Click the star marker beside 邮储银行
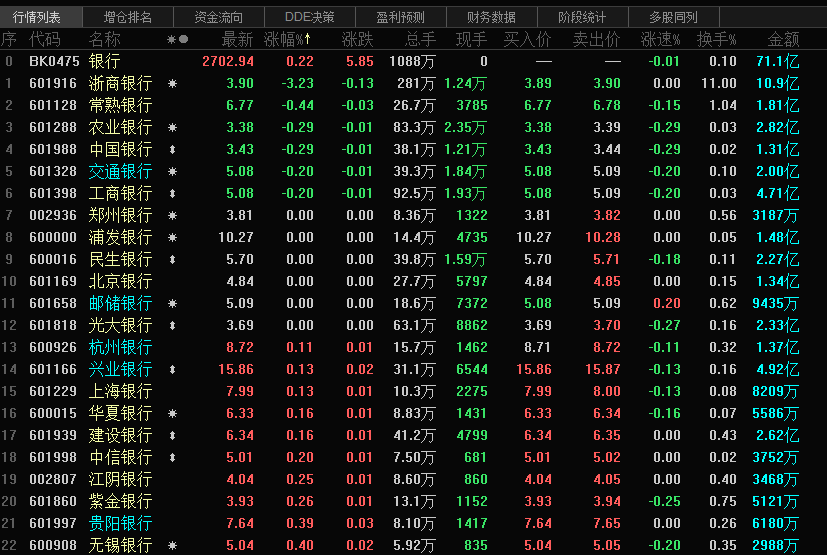Image resolution: width=827 pixels, height=555 pixels. [172, 303]
